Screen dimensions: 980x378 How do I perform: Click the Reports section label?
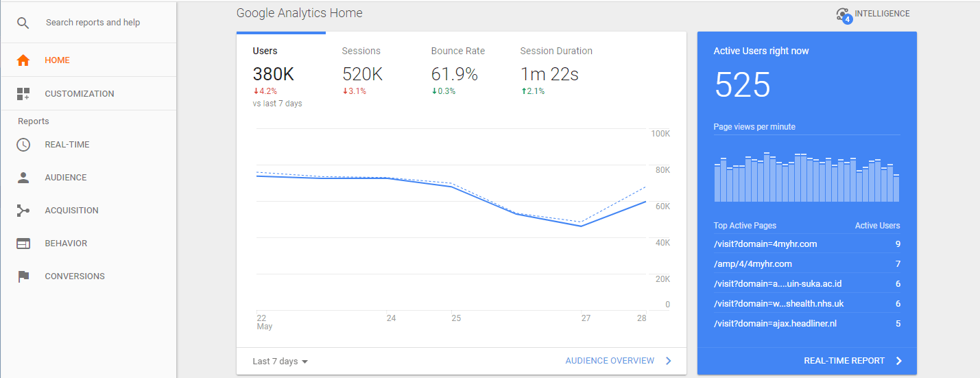point(34,121)
